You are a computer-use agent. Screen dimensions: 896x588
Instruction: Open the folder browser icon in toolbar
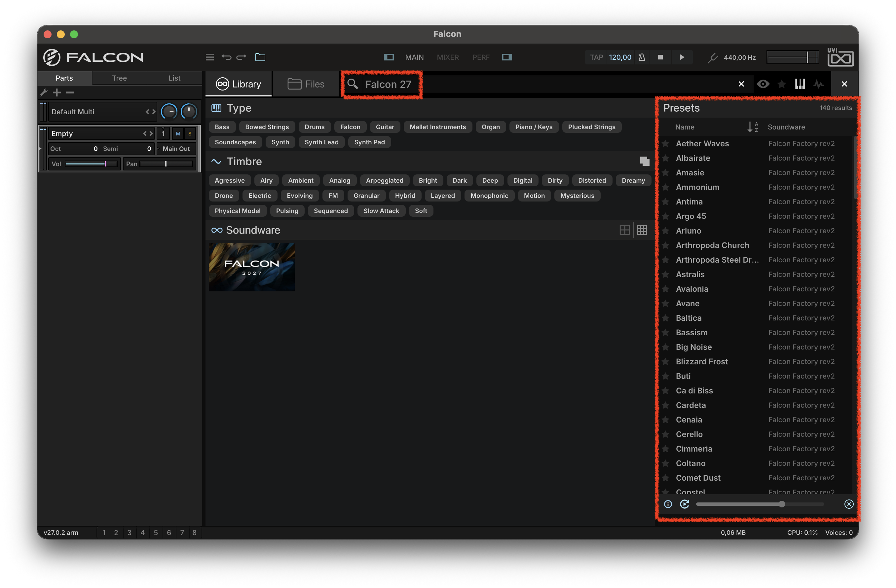tap(260, 57)
